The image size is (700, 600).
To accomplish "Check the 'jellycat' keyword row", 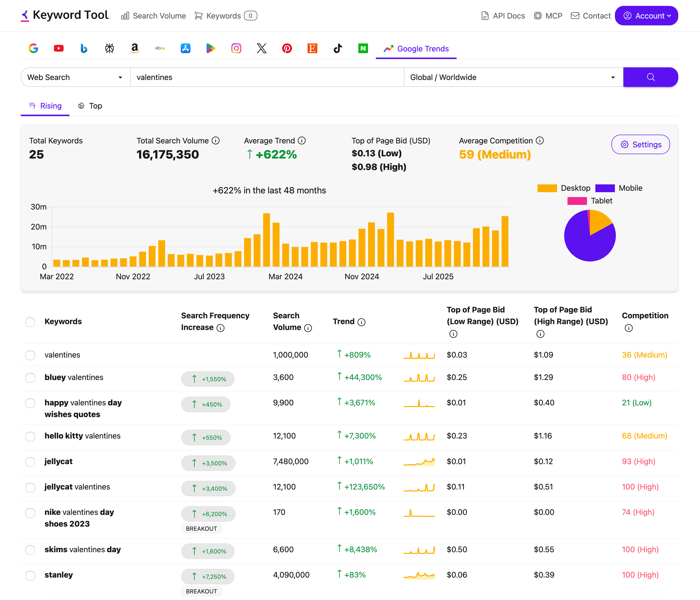I will [30, 462].
